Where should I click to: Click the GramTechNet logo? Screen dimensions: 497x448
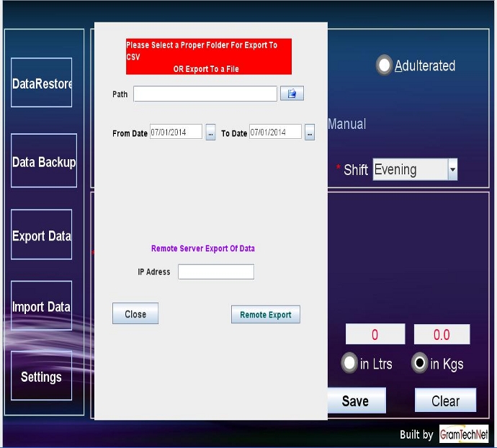pos(464,434)
